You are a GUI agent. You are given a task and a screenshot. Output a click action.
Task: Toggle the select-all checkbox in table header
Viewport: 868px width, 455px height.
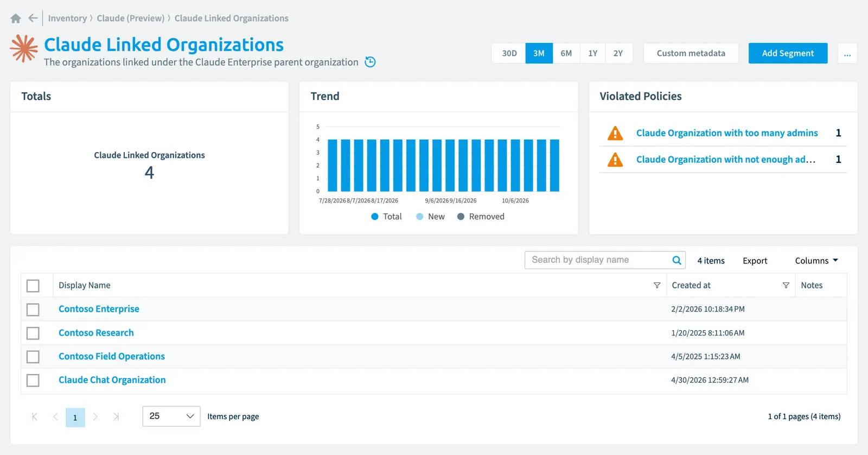(x=33, y=286)
